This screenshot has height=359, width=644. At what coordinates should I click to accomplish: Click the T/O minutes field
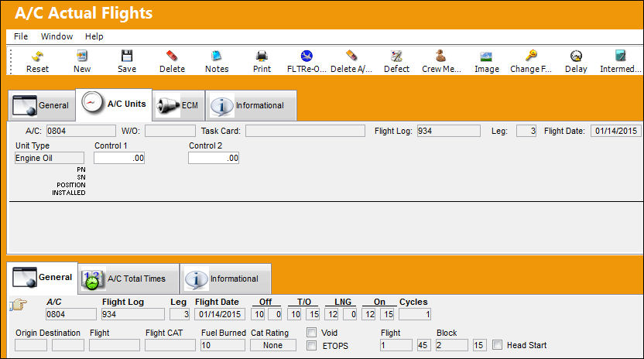coord(313,314)
